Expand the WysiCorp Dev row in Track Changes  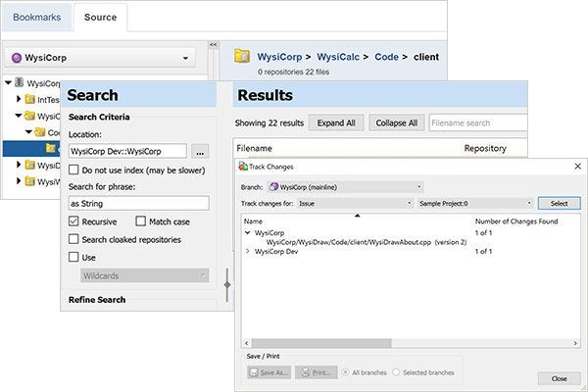click(248, 251)
